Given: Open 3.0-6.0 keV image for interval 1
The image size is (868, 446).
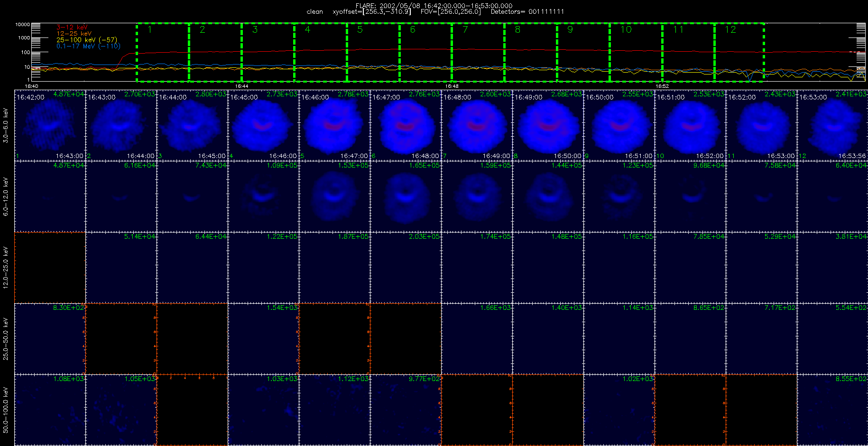Looking at the screenshot, I should pyautogui.click(x=50, y=125).
